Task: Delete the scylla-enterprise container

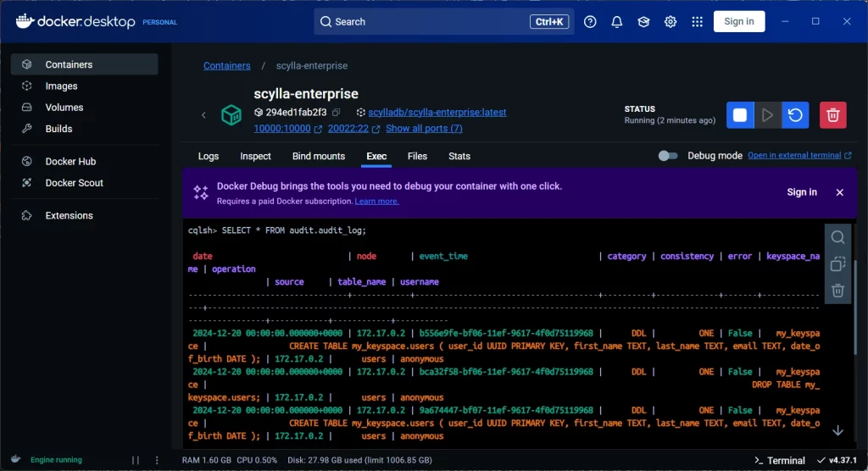Action: [x=832, y=115]
